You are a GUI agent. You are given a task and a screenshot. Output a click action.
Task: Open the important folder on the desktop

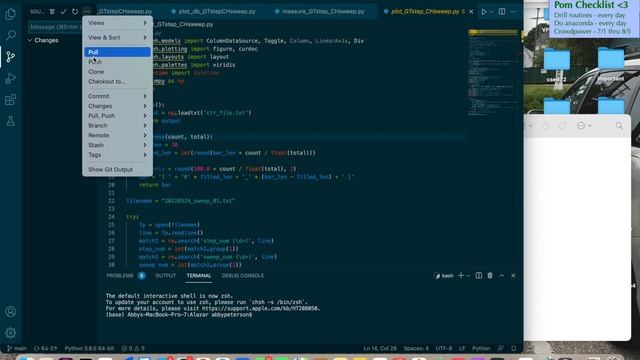tap(611, 64)
